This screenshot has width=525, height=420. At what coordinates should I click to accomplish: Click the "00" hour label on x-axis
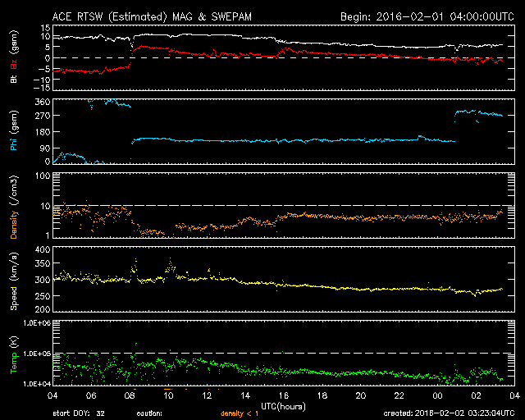point(437,396)
